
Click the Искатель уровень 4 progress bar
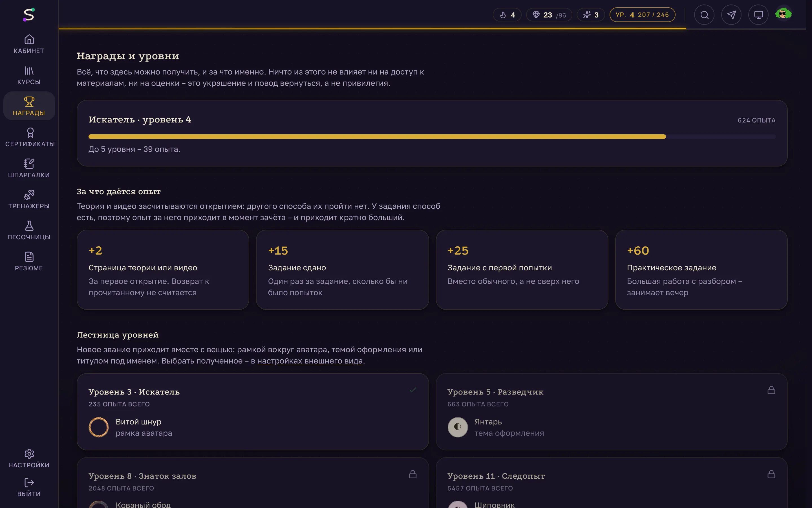(432, 137)
